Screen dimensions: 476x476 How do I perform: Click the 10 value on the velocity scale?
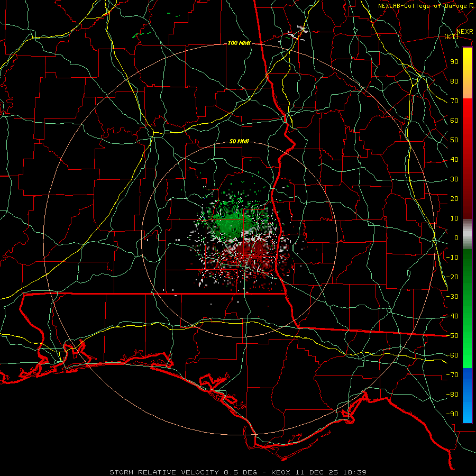(x=454, y=218)
